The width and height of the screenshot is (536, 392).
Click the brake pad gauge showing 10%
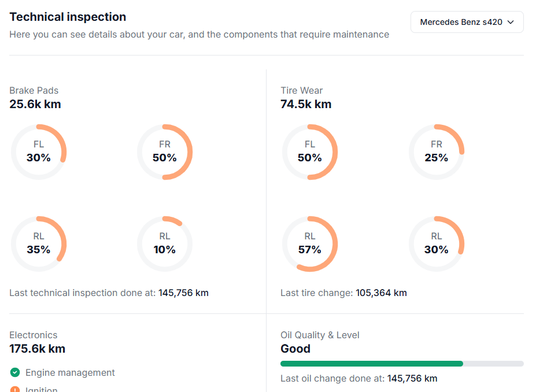click(165, 243)
